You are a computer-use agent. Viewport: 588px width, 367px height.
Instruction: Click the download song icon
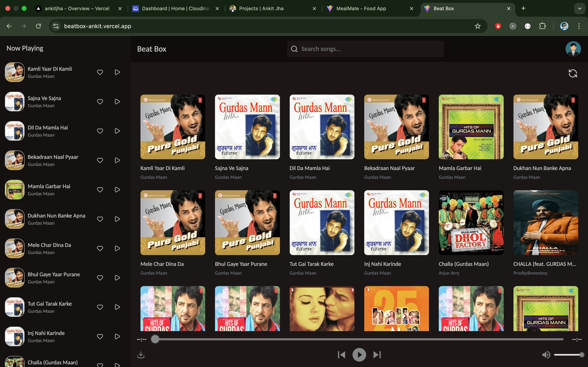click(141, 355)
